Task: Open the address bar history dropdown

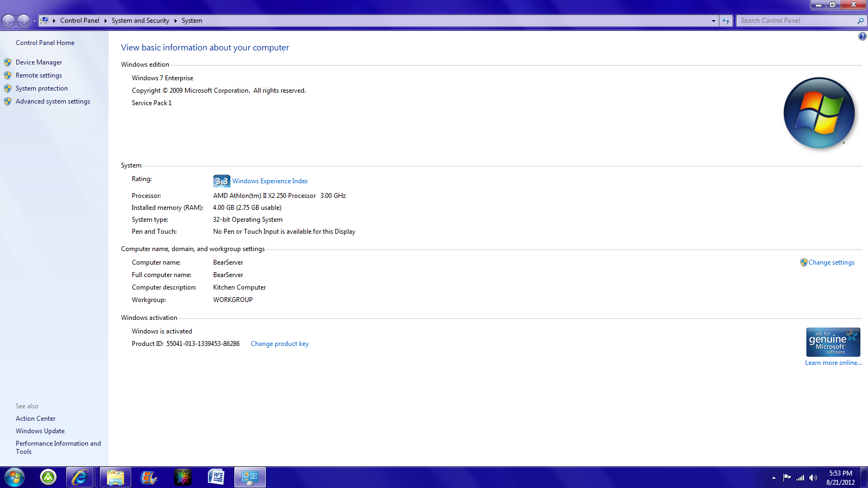Action: [713, 21]
